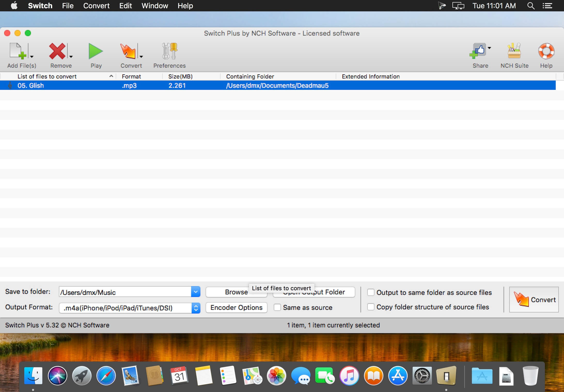Screen dimensions: 564x392
Task: Expand the arrow next to Add File(s)
Action: click(x=32, y=56)
